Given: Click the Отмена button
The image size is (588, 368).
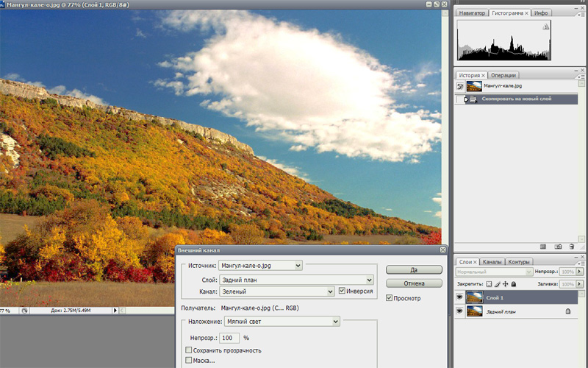Looking at the screenshot, I should click(x=414, y=283).
